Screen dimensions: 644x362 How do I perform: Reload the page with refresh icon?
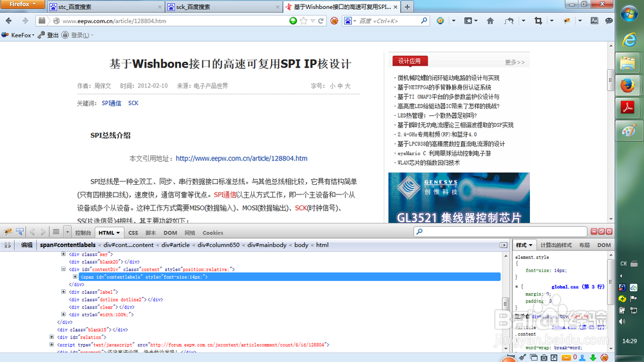[321, 21]
